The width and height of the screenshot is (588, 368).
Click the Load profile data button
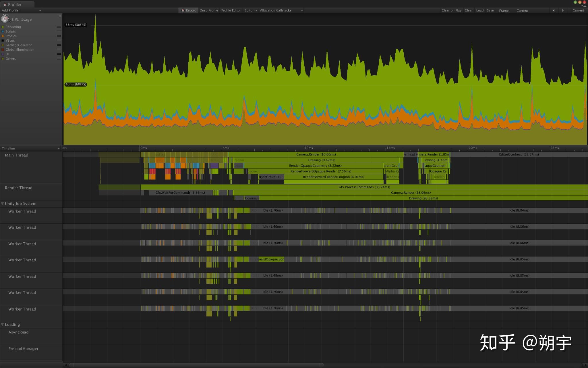480,10
